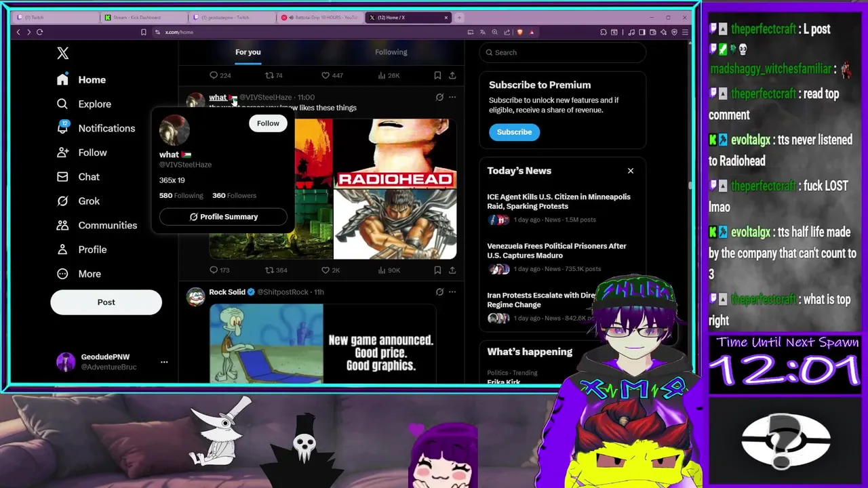Focus the X Search field

tap(562, 52)
